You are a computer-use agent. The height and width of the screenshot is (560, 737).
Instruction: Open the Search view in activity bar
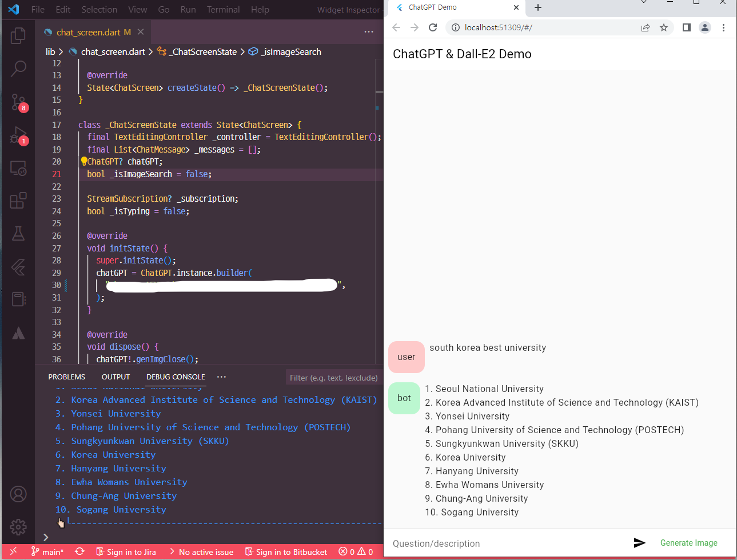(18, 69)
